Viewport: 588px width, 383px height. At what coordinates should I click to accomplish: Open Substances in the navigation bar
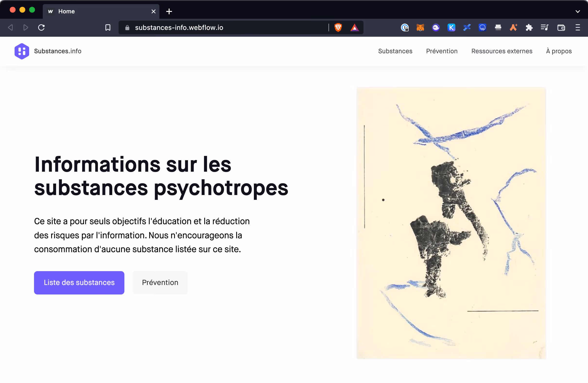coord(395,51)
